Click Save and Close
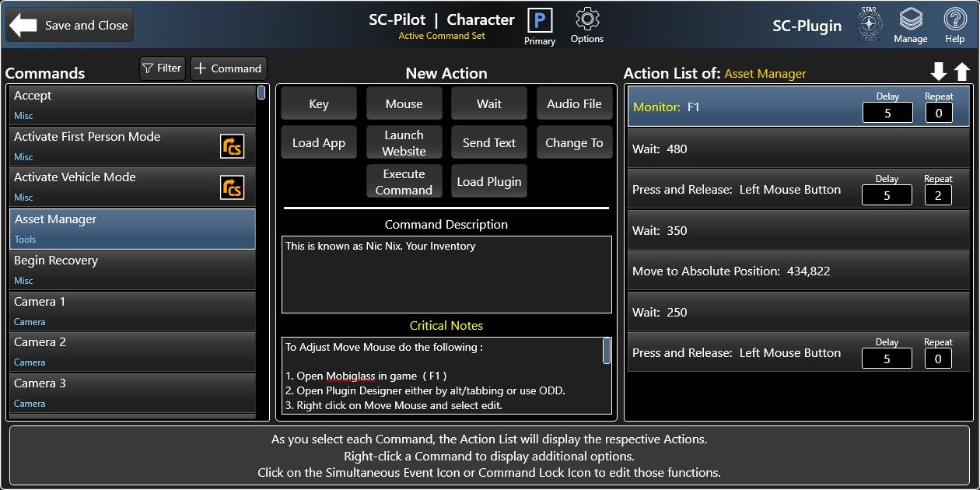This screenshot has width=980, height=490. click(x=70, y=25)
